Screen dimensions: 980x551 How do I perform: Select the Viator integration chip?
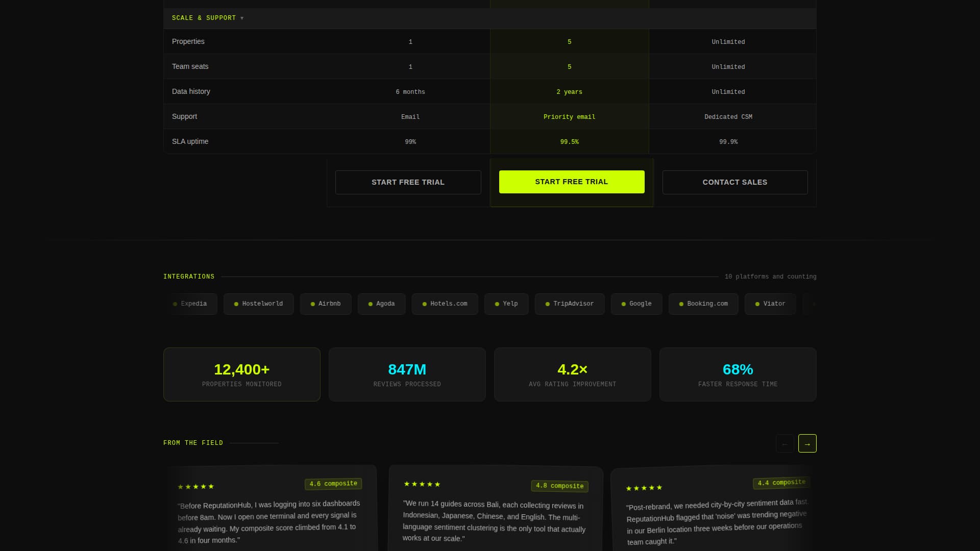pyautogui.click(x=770, y=304)
